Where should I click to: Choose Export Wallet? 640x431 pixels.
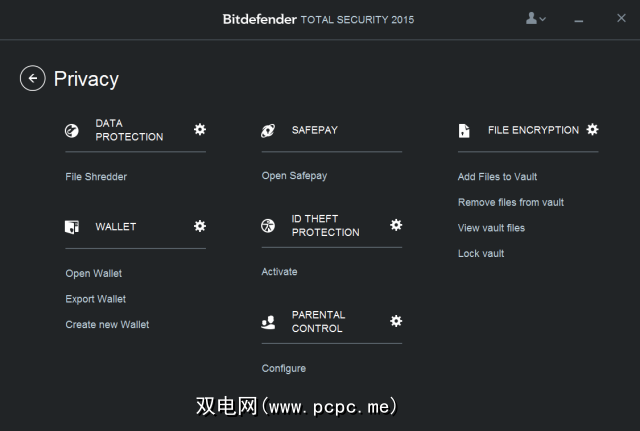coord(96,299)
